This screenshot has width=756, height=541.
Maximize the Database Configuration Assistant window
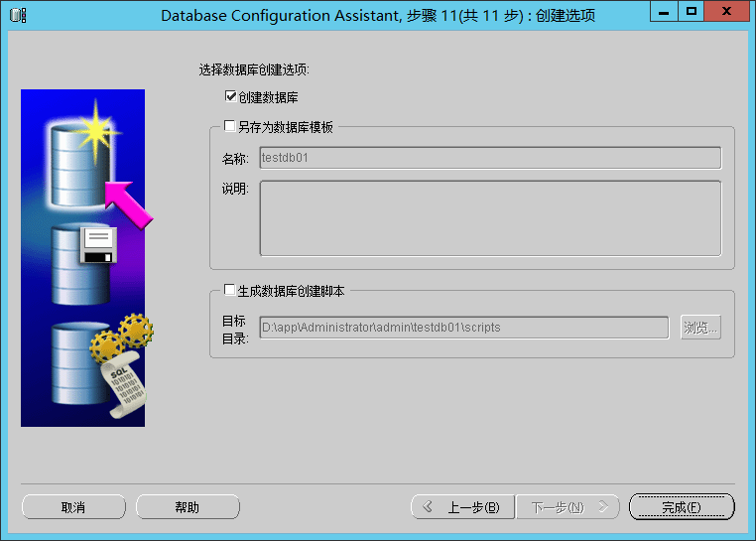click(x=692, y=11)
